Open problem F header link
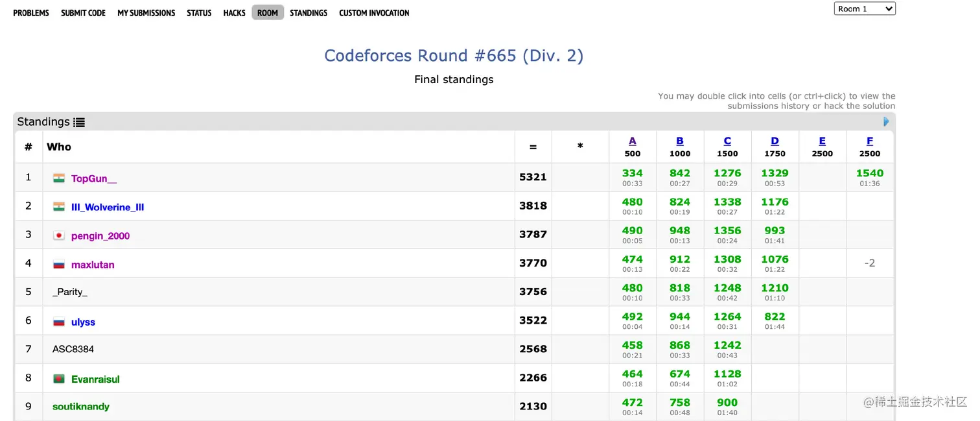980x421 pixels. [x=870, y=141]
